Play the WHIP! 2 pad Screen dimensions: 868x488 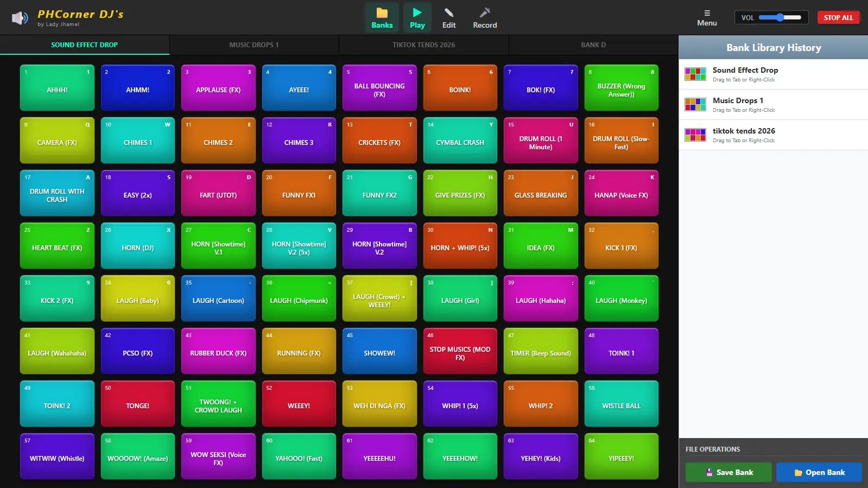click(541, 404)
